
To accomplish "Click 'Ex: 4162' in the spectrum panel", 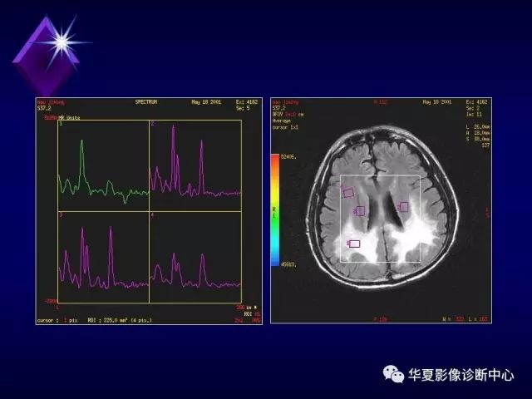I will (247, 101).
